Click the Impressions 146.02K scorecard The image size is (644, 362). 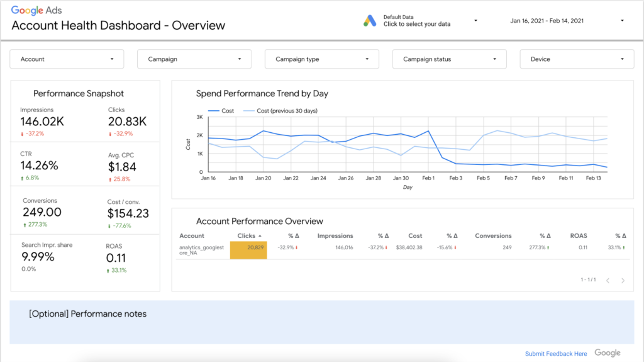(x=42, y=122)
